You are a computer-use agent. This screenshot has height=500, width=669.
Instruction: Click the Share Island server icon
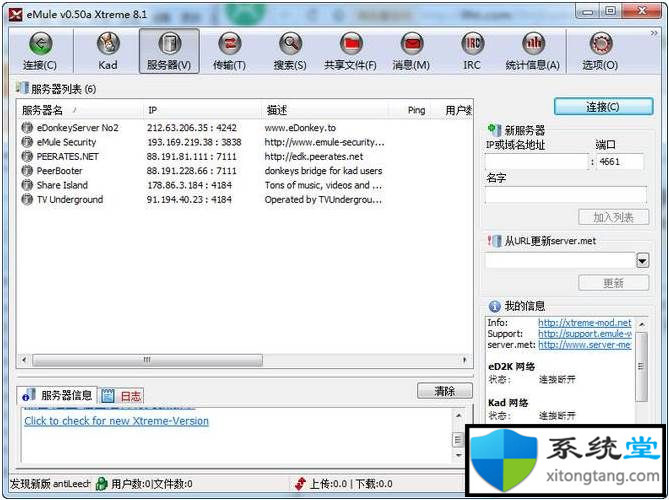tap(27, 185)
